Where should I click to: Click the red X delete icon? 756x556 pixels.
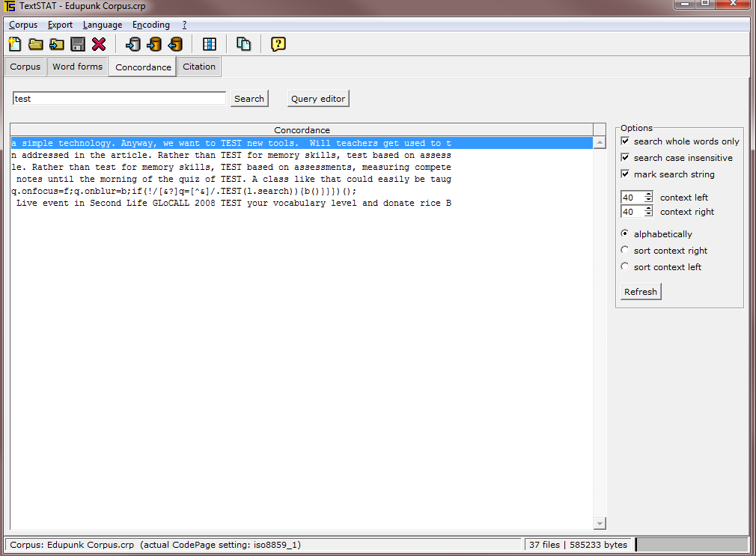pyautogui.click(x=99, y=44)
